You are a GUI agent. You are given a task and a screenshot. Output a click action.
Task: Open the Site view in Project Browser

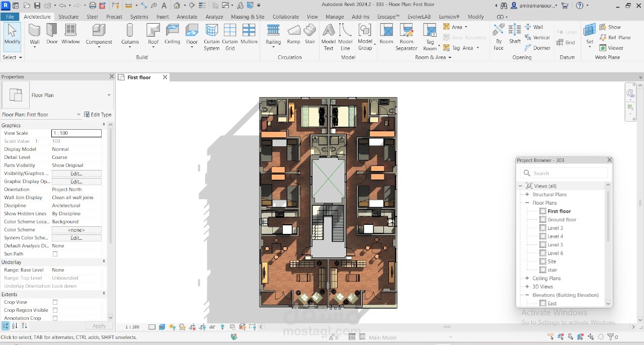(x=552, y=262)
